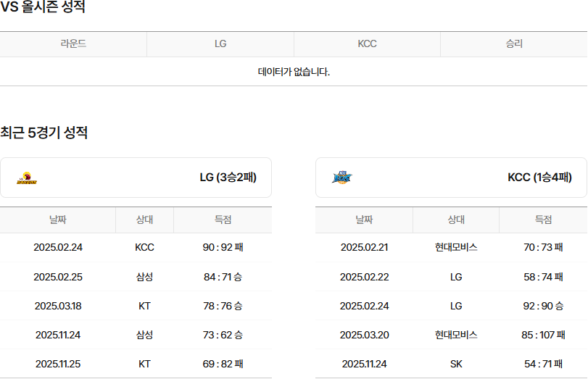Screen dimensions: 588x379
Task: Click the KCC column header in VS table
Action: (x=367, y=43)
